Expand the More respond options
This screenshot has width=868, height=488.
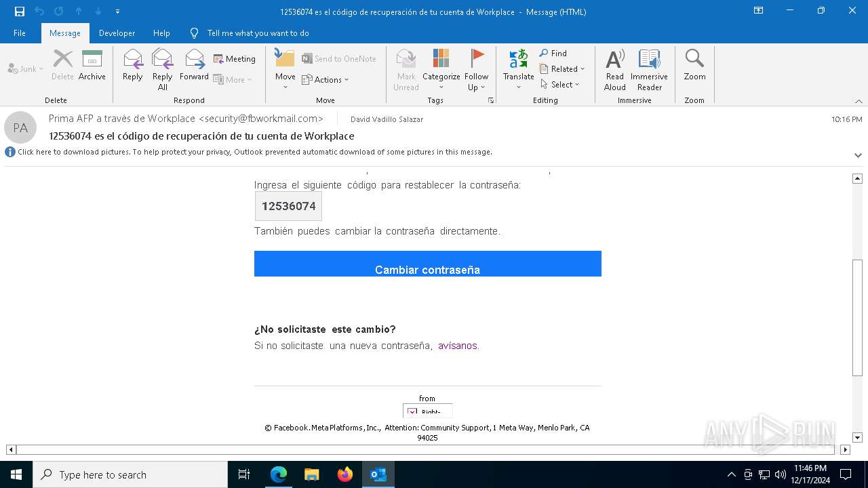tap(233, 79)
